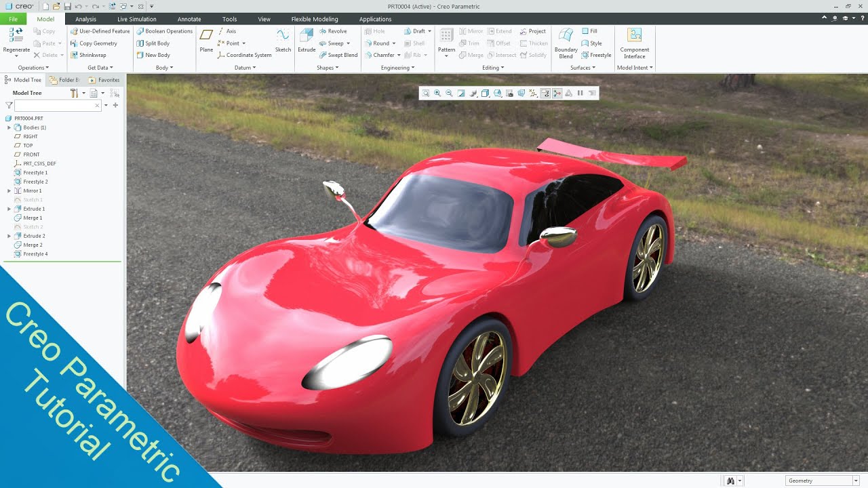Switch to the Analysis ribbon tab
This screenshot has width=868, height=488.
(x=85, y=19)
